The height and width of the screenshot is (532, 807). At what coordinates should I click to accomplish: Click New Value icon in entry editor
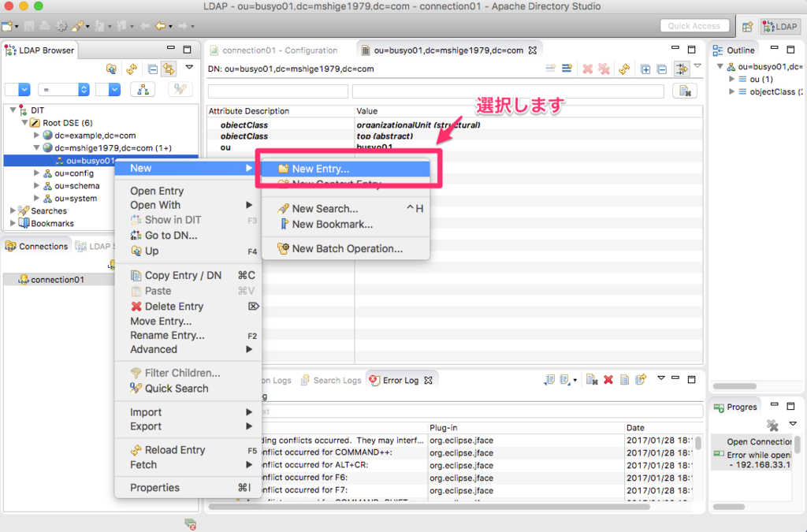point(551,69)
